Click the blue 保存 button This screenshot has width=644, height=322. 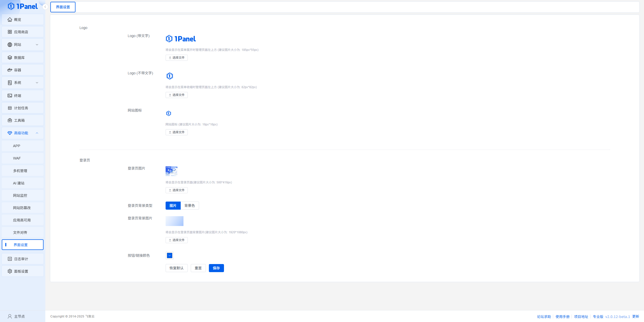(x=216, y=268)
